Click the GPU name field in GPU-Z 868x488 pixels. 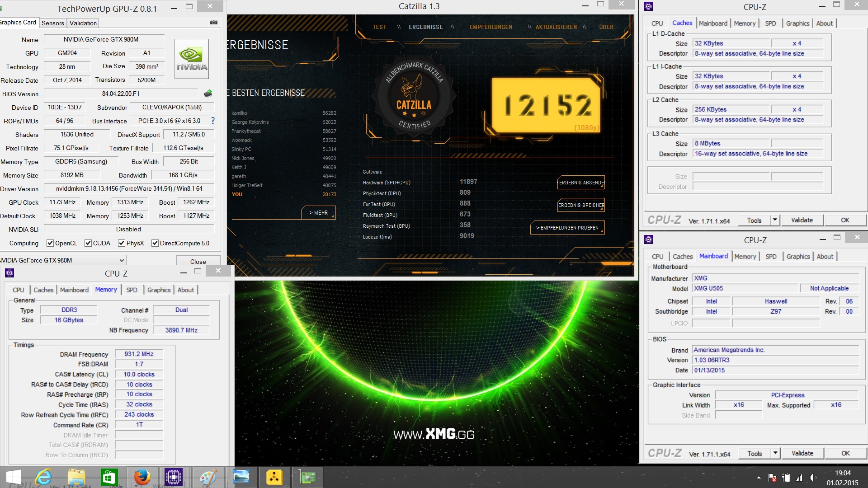click(x=104, y=39)
